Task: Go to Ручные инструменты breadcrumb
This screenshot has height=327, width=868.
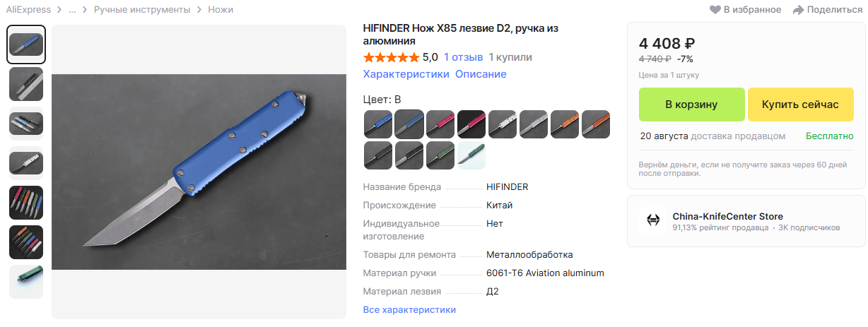Action: click(142, 10)
